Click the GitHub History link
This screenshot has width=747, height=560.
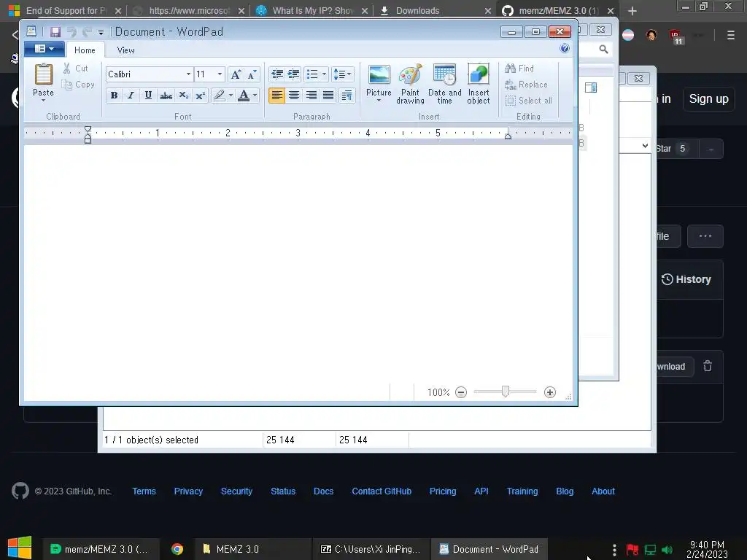click(686, 279)
